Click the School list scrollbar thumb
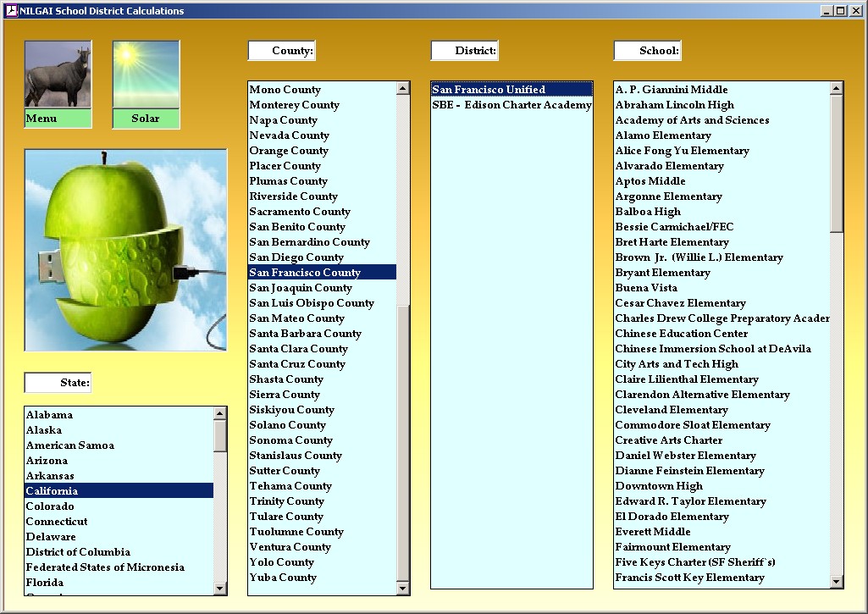Viewport: 868px width, 614px height. 837,163
